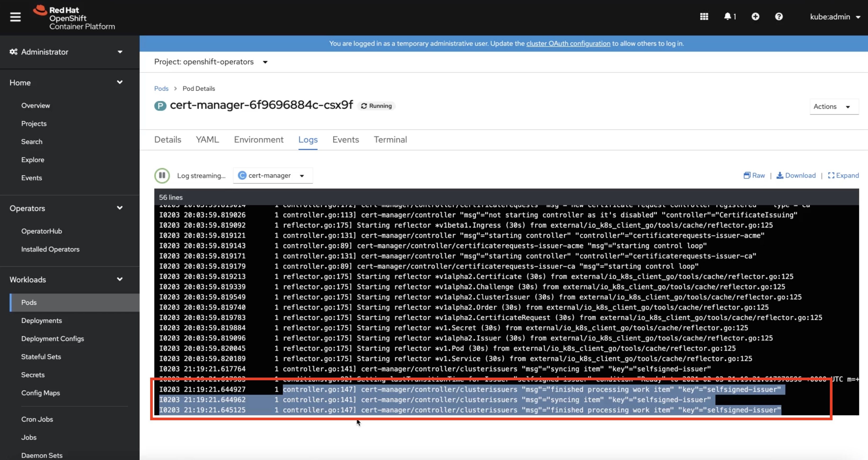Open Raw logs in new window
The image size is (868, 460).
point(754,175)
